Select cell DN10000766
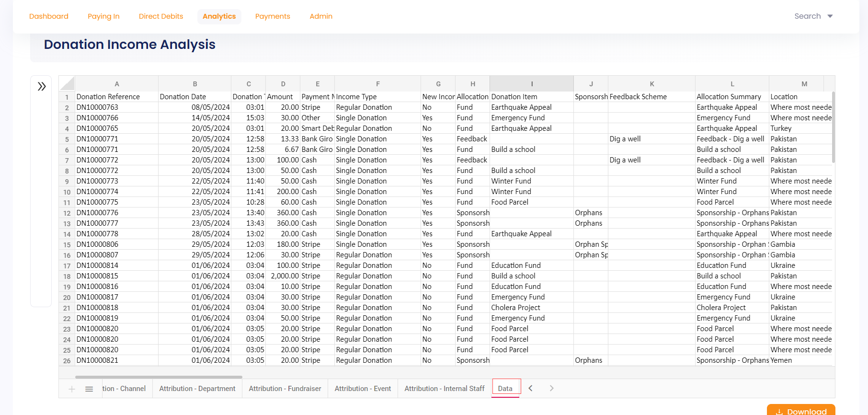Image resolution: width=868 pixels, height=415 pixels. 117,118
